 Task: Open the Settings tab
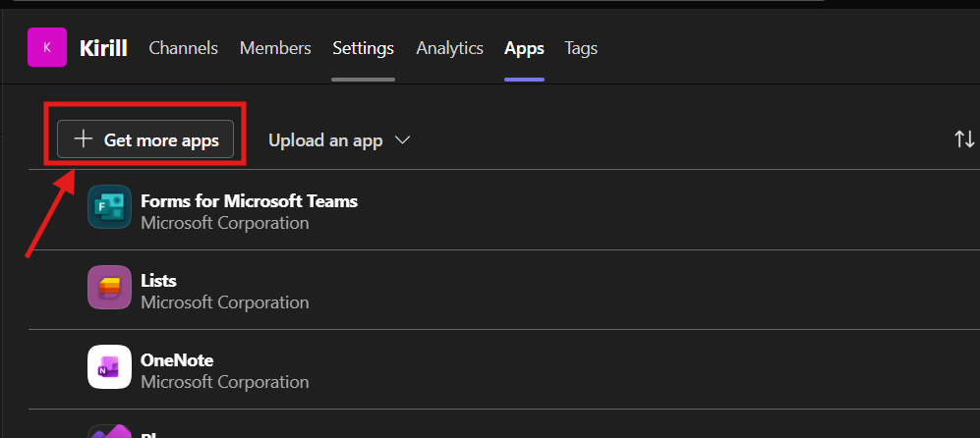tap(363, 48)
